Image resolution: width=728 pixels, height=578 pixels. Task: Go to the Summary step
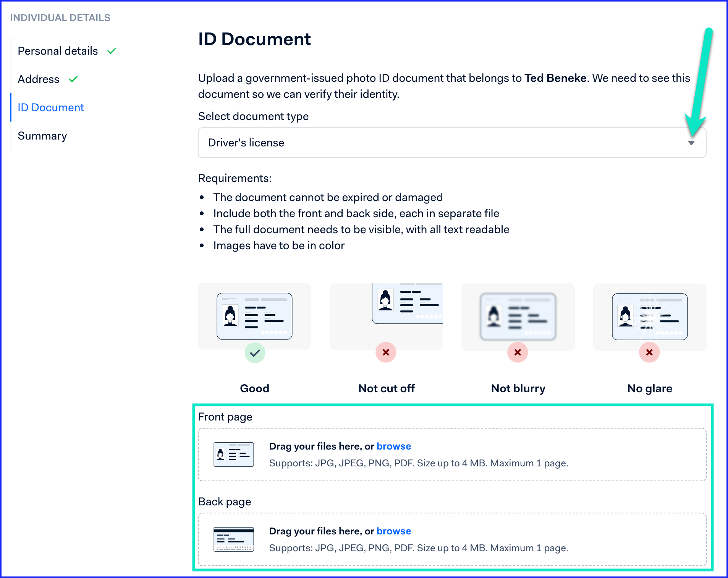pyautogui.click(x=42, y=136)
